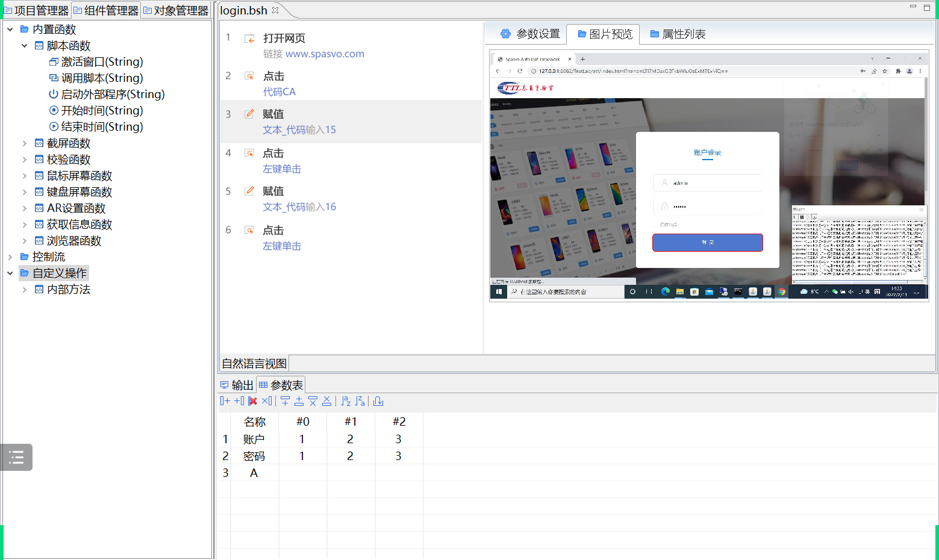The image size is (939, 560).
Task: Click the sort descending Z-A icon
Action: coord(360,401)
